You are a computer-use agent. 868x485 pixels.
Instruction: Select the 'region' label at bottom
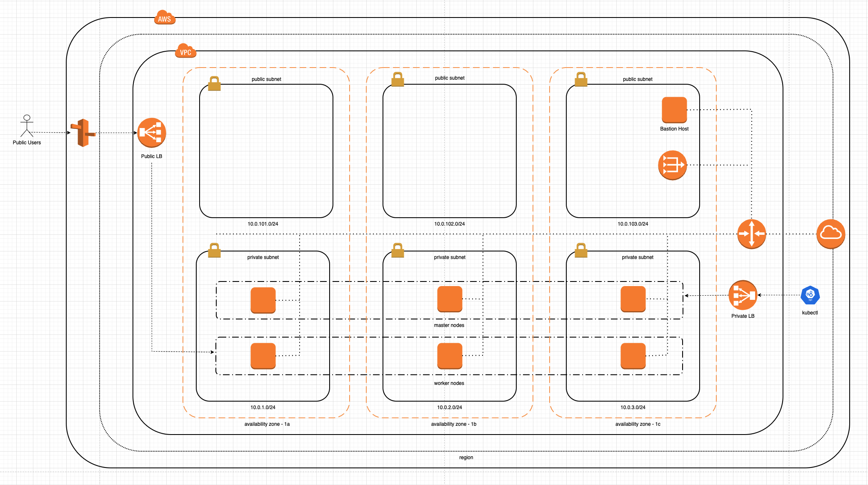pyautogui.click(x=466, y=457)
